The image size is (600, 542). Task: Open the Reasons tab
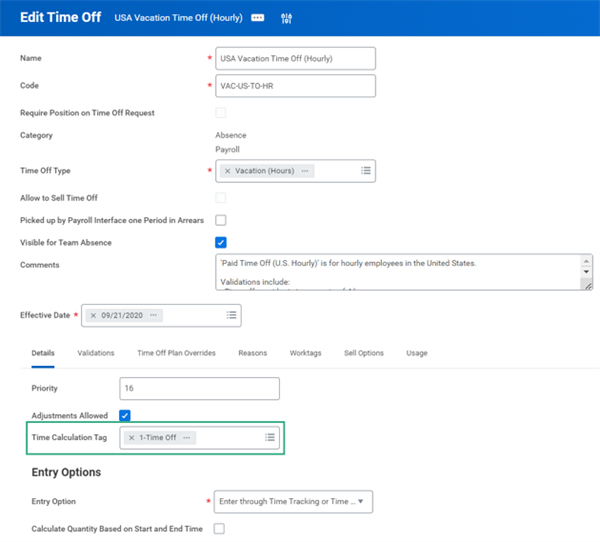(x=253, y=353)
